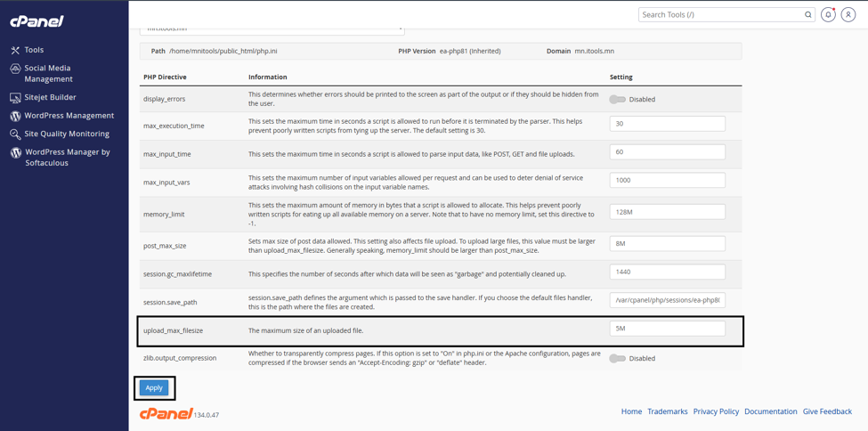Image resolution: width=868 pixels, height=431 pixels.
Task: Toggle display_errors switch
Action: (617, 100)
